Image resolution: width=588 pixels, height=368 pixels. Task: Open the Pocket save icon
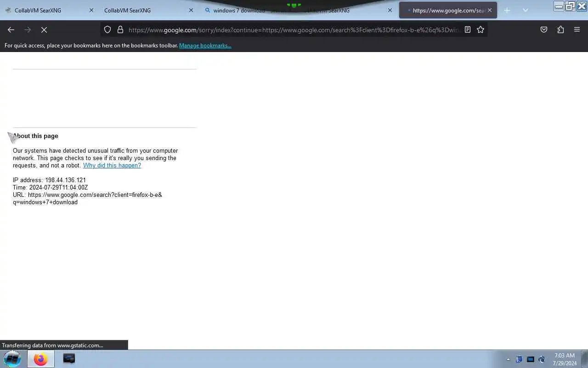coord(544,29)
